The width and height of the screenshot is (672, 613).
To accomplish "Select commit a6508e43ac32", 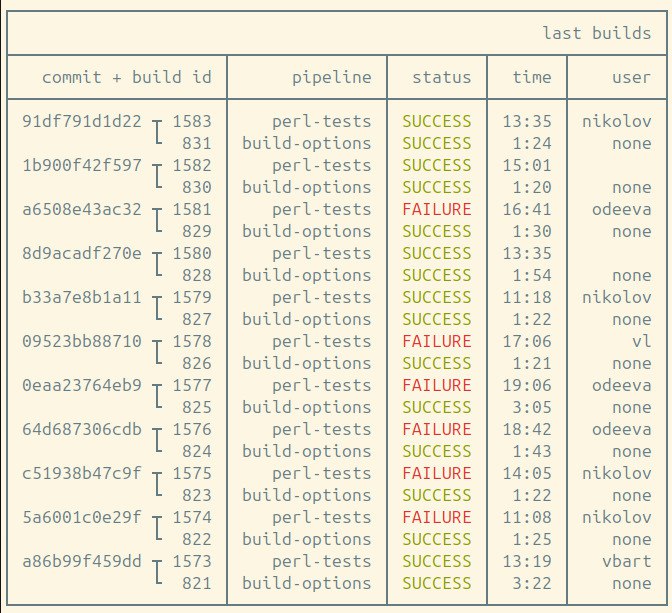I will [82, 209].
